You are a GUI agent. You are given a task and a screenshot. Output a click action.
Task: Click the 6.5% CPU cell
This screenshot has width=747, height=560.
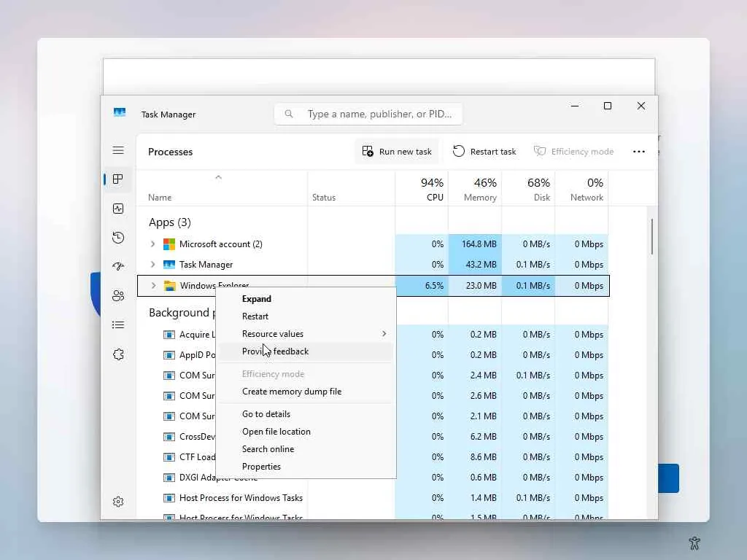click(x=422, y=286)
